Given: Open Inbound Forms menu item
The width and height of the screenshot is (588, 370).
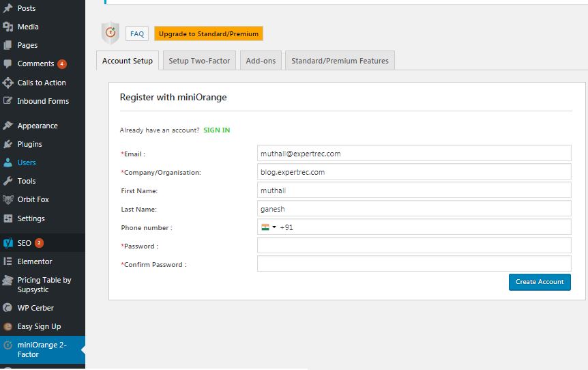Looking at the screenshot, I should tap(42, 100).
